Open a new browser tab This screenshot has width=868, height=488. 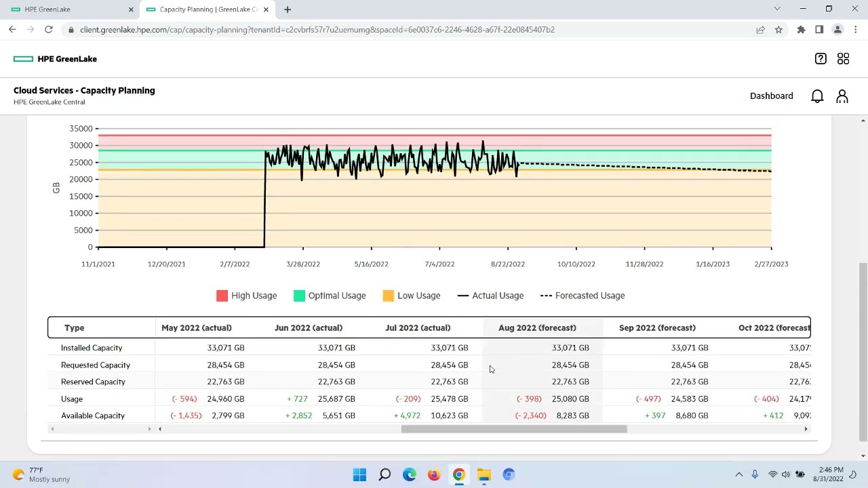[x=288, y=9]
